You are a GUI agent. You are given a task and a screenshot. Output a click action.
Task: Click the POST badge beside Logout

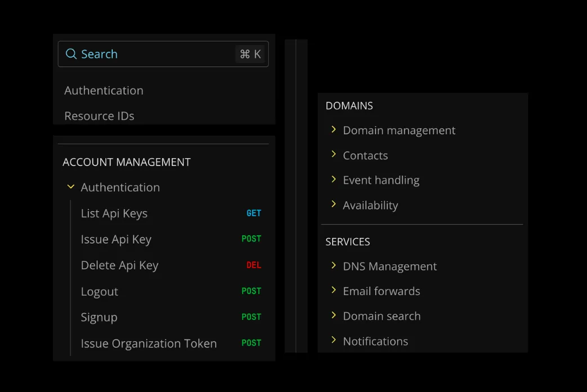(251, 291)
